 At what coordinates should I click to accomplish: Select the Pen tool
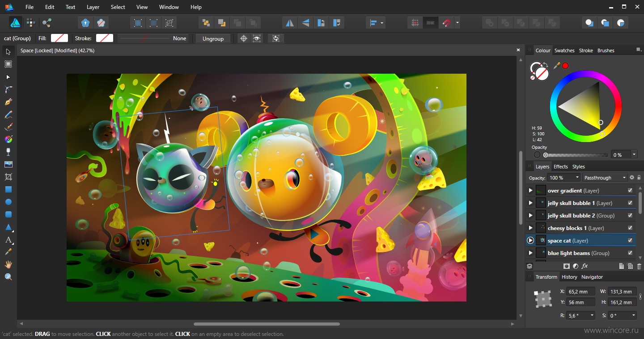(8, 102)
